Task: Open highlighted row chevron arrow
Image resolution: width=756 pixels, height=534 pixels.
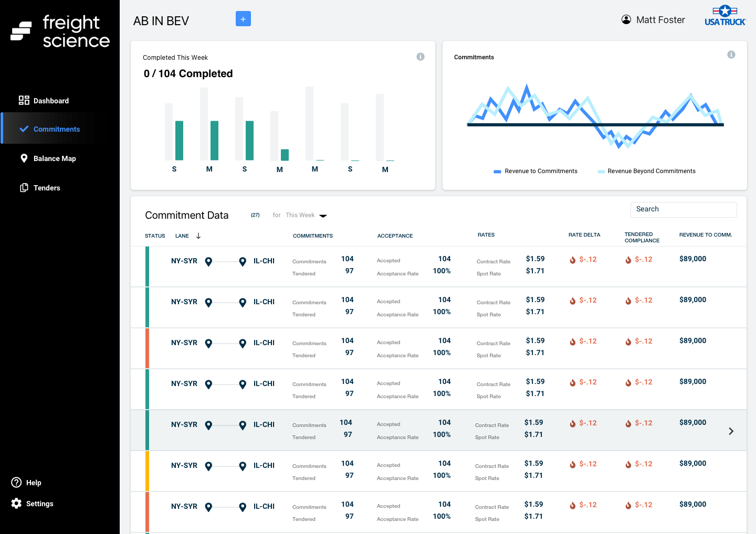Action: (731, 431)
